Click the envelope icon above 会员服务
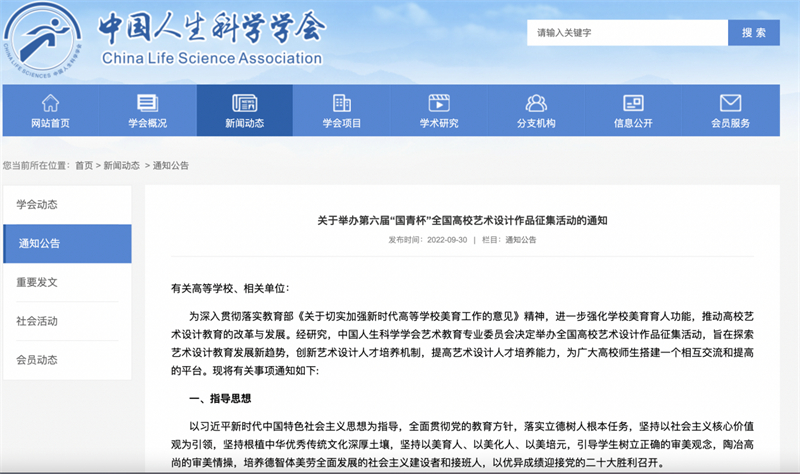This screenshot has width=800, height=474. click(730, 102)
